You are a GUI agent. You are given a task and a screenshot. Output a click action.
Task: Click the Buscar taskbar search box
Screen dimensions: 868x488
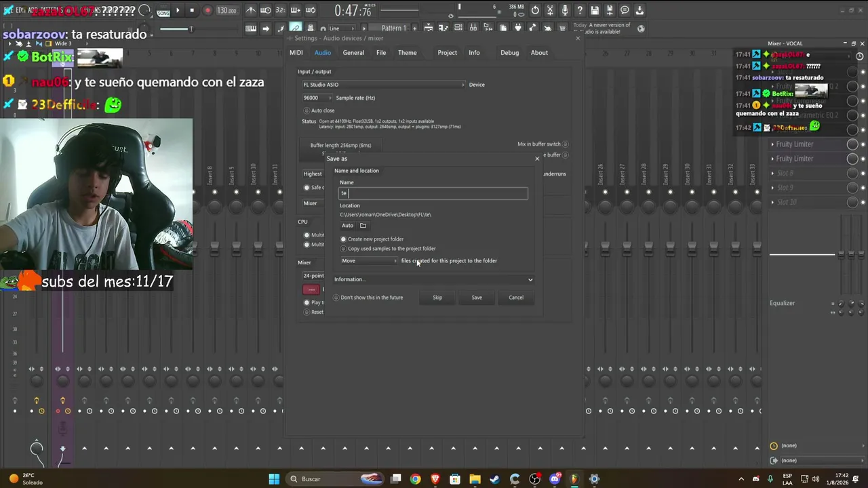335,479
